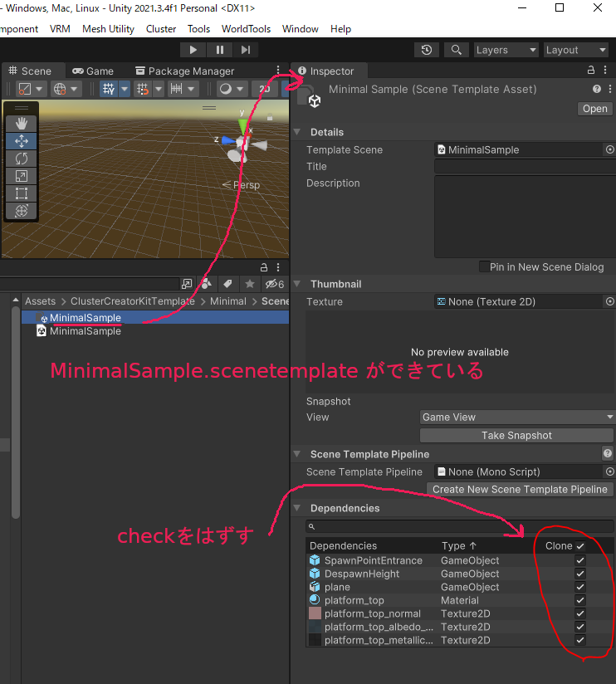Collapse the Thumbnail section

click(x=297, y=284)
